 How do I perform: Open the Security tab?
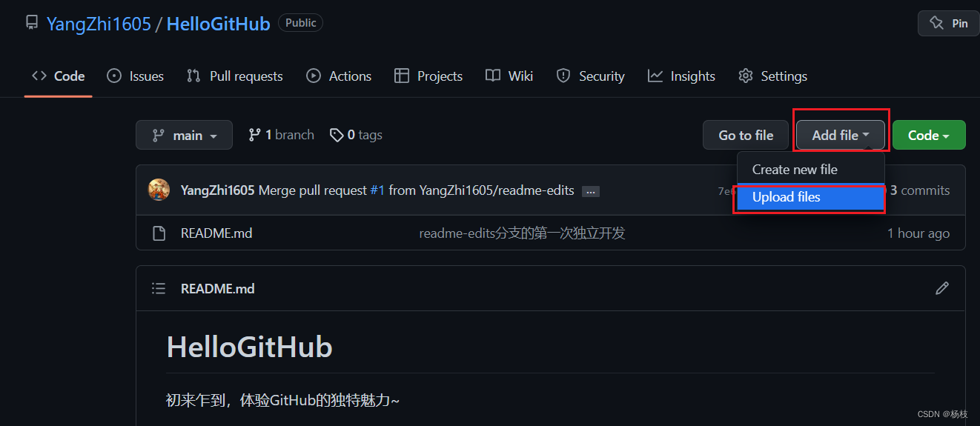(590, 76)
